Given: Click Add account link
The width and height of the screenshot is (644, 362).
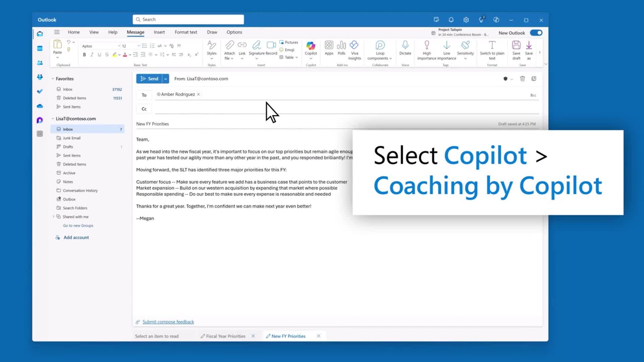Looking at the screenshot, I should (76, 237).
